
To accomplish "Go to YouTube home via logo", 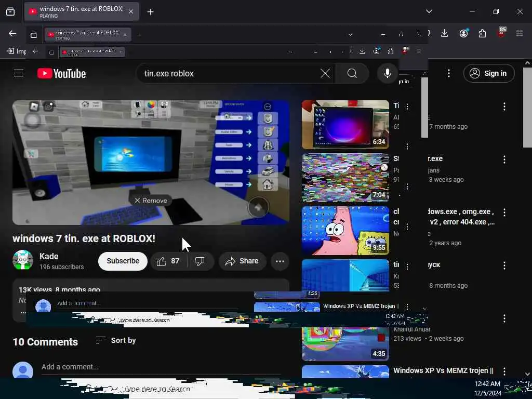I will pyautogui.click(x=62, y=73).
